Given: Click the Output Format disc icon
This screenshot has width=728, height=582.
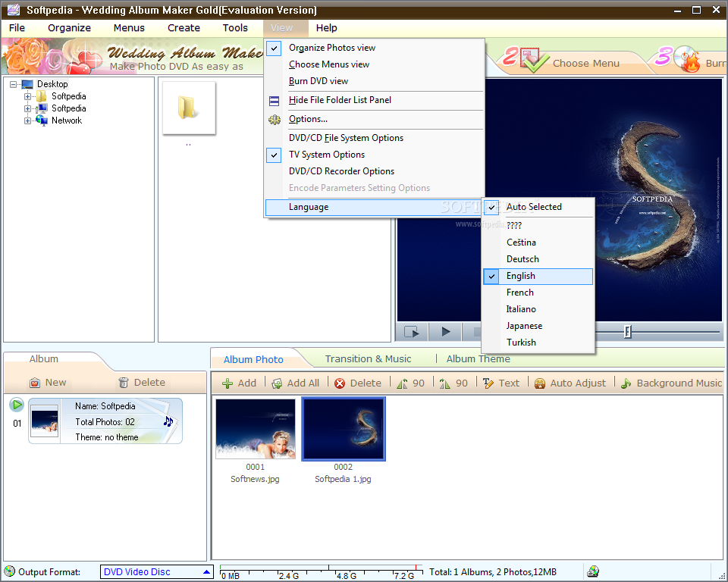Looking at the screenshot, I should [9, 571].
